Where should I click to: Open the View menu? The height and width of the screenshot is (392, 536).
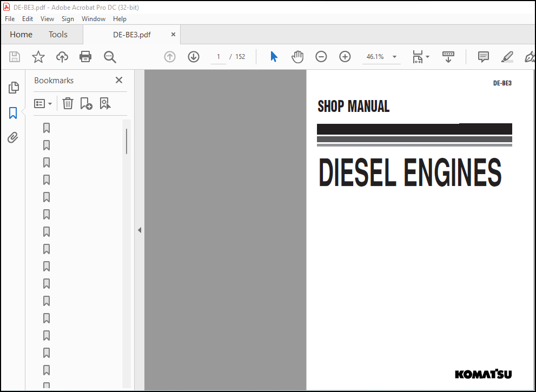click(x=47, y=19)
